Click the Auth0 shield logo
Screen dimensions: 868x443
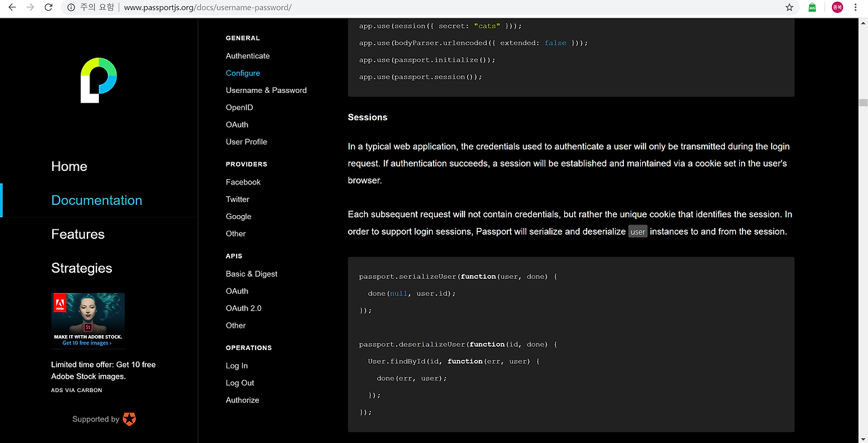point(129,419)
